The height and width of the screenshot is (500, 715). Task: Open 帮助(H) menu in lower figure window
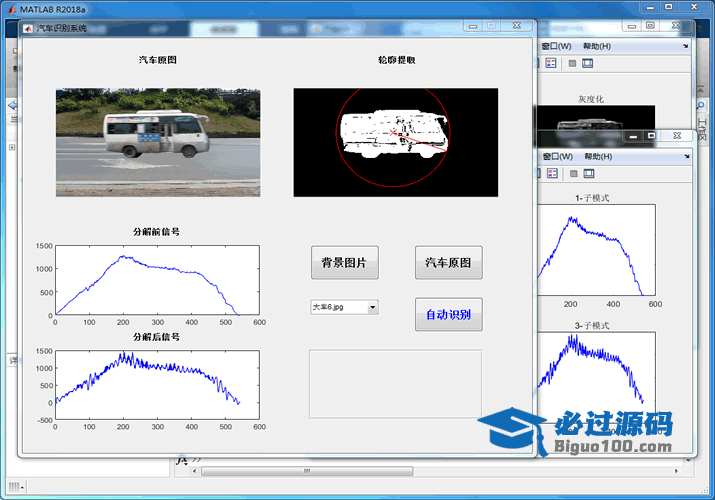point(596,156)
